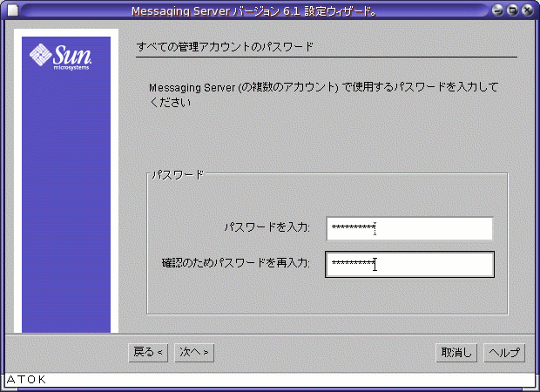540x392 pixels.
Task: Click the 取消し (Cancel) button
Action: (456, 353)
